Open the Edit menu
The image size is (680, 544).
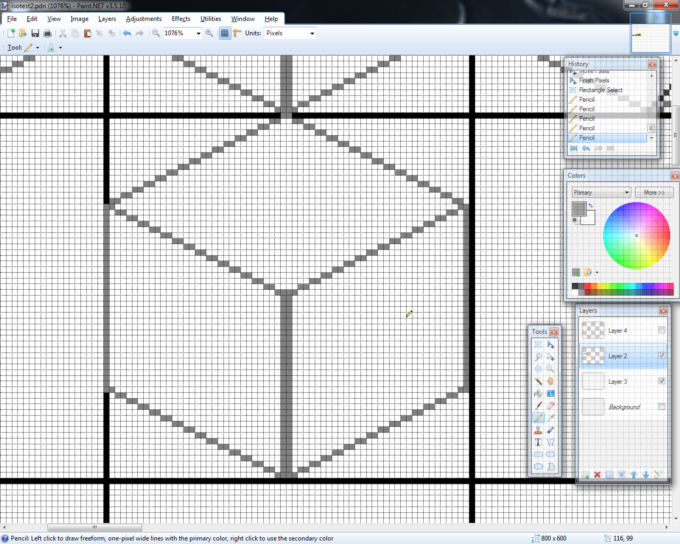click(32, 19)
